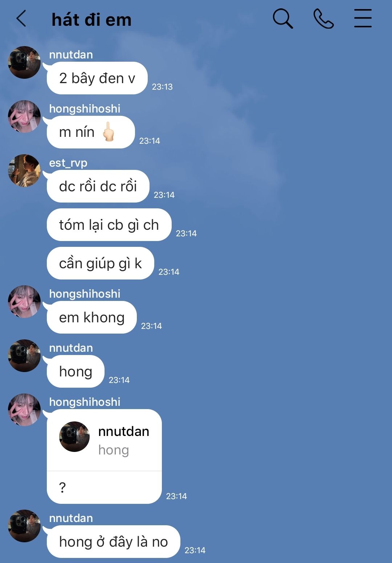Tap the chat title 'hát đi em'

click(x=91, y=20)
